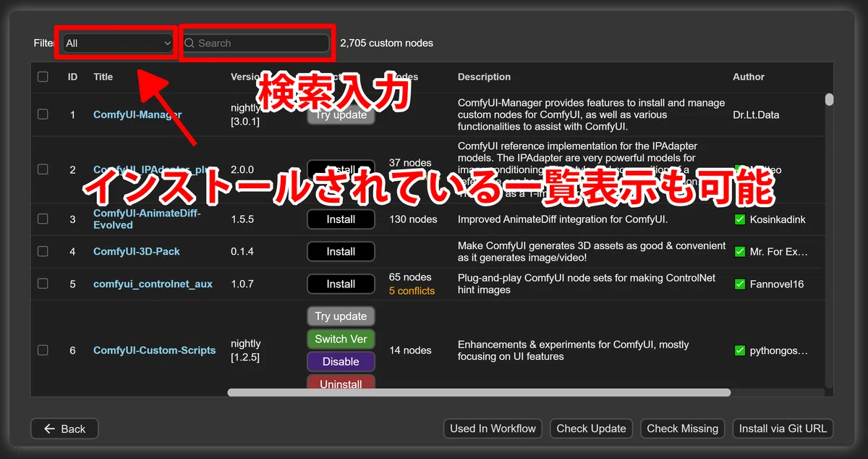Click Try update for ComfyUI-Custom-Scripts
This screenshot has height=459, width=868.
[x=341, y=316]
